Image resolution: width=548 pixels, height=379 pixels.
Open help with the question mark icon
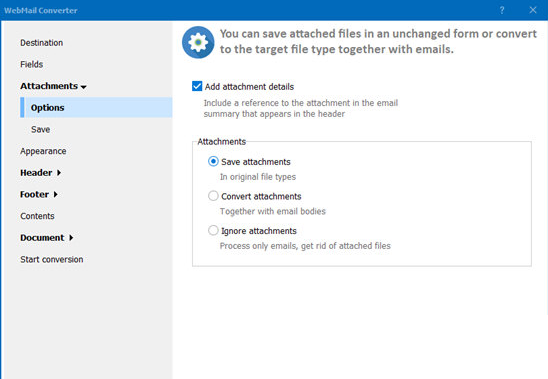502,10
